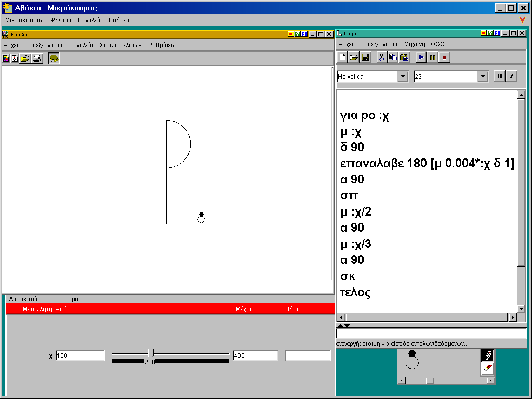
Task: Click the turtle thumbnail below the Logo window
Action: (x=412, y=360)
